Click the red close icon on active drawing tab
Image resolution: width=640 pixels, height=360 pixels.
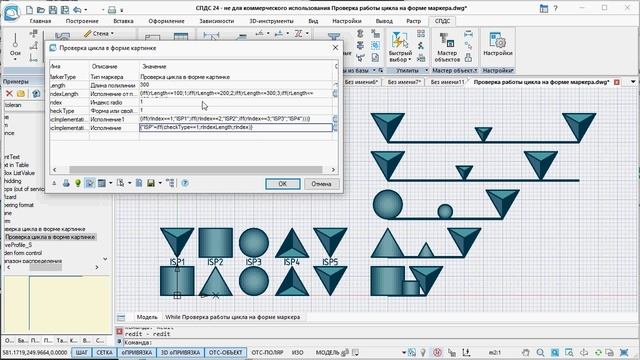(x=617, y=82)
